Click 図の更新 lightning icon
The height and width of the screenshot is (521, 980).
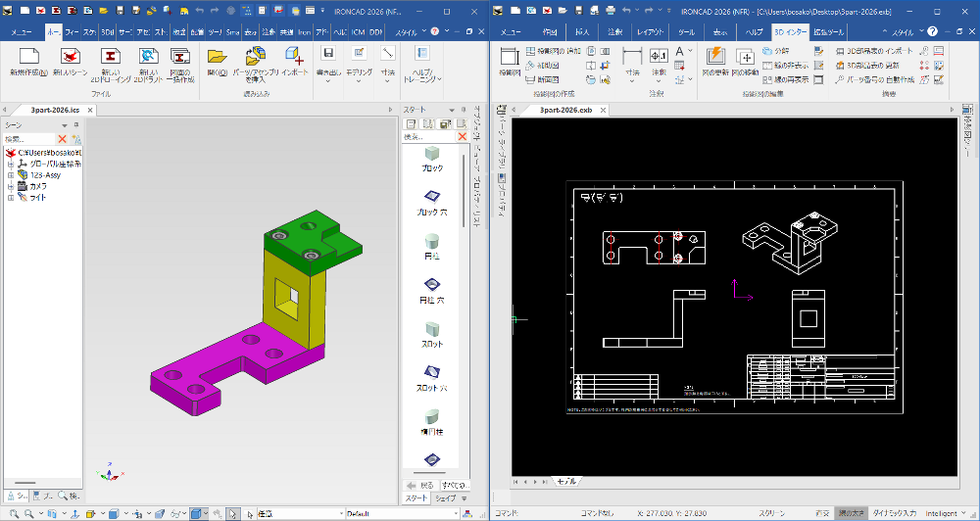[x=714, y=63]
